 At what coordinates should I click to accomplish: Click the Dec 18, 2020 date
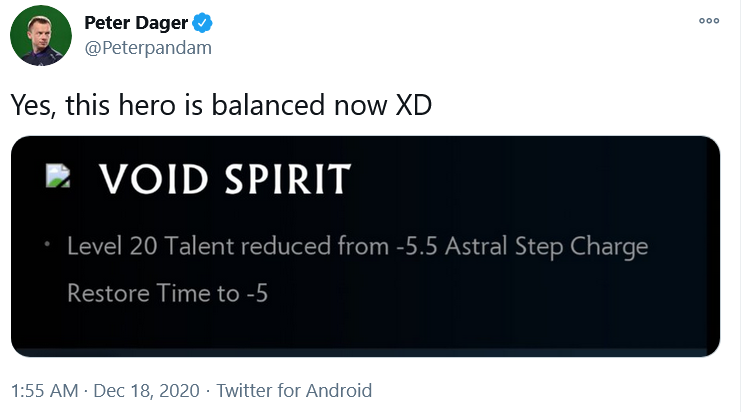(x=146, y=391)
